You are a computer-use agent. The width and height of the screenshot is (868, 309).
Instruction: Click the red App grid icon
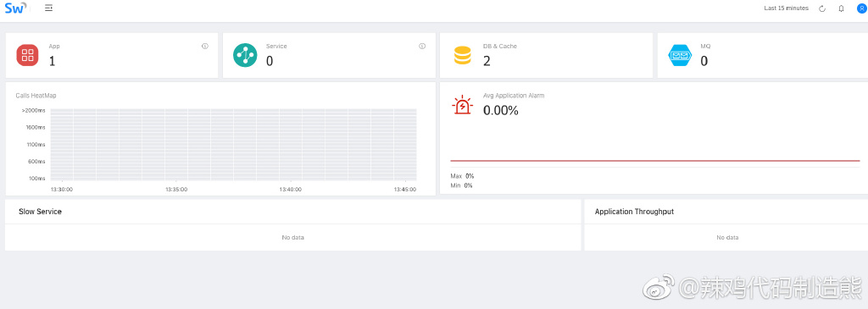tap(27, 55)
